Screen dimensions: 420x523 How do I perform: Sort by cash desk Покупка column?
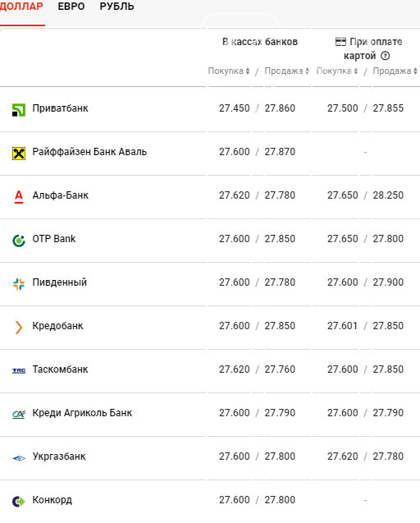click(x=229, y=71)
